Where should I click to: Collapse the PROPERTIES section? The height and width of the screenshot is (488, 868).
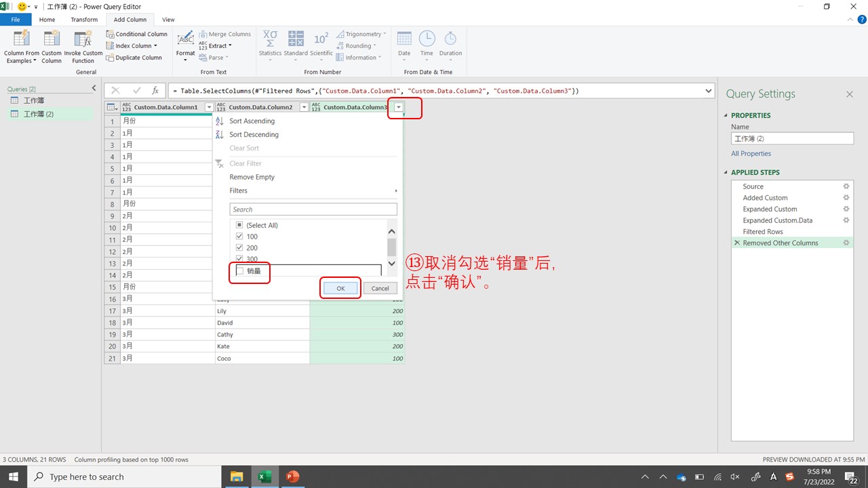click(x=726, y=115)
